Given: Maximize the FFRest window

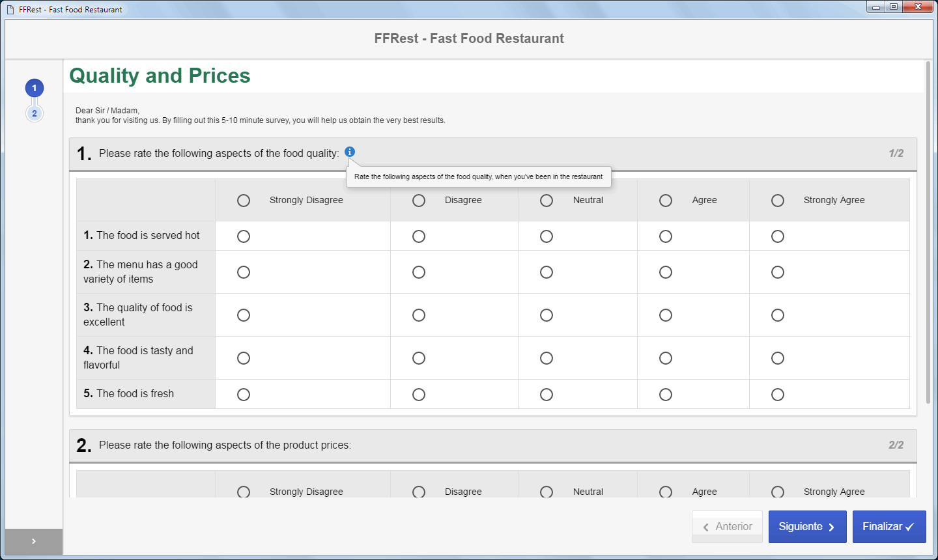Looking at the screenshot, I should click(894, 7).
